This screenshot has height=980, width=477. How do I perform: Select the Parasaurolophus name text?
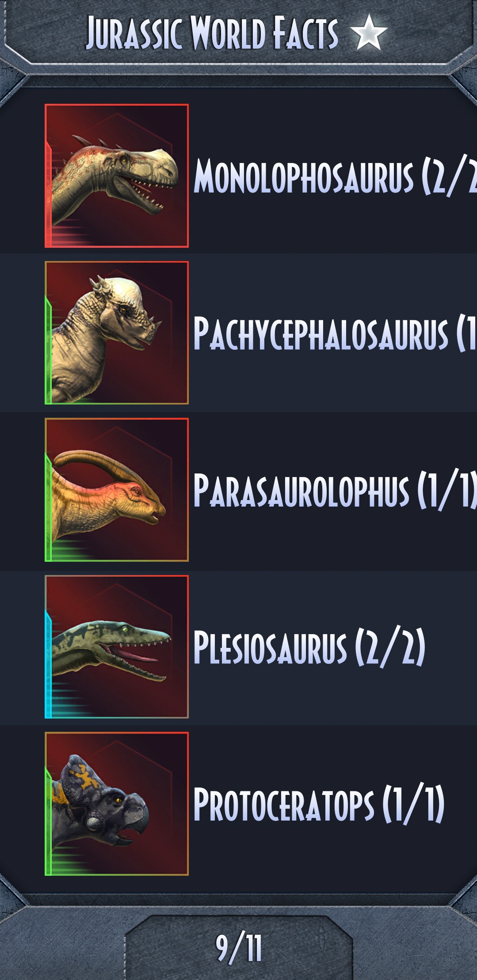[x=301, y=490]
